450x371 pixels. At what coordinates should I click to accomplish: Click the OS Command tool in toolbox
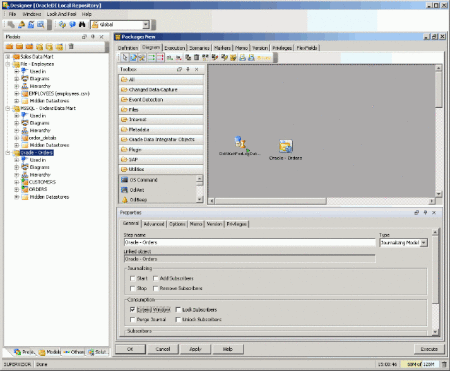(x=143, y=180)
